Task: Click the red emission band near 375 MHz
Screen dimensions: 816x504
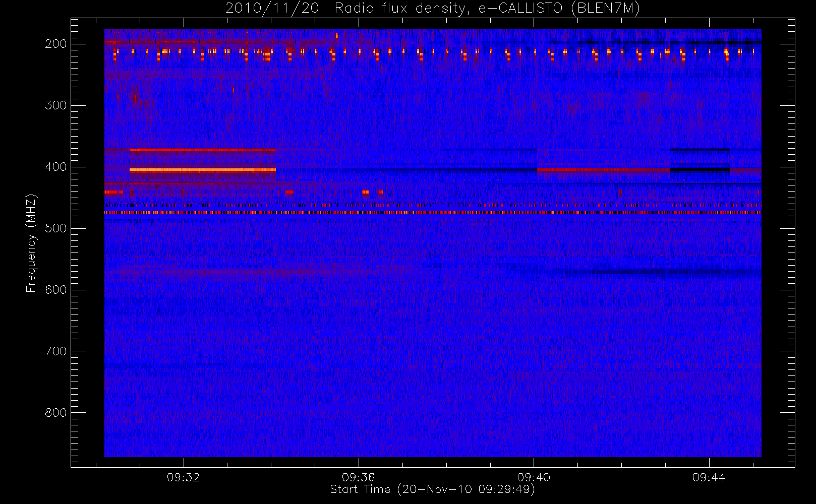Action: click(203, 150)
